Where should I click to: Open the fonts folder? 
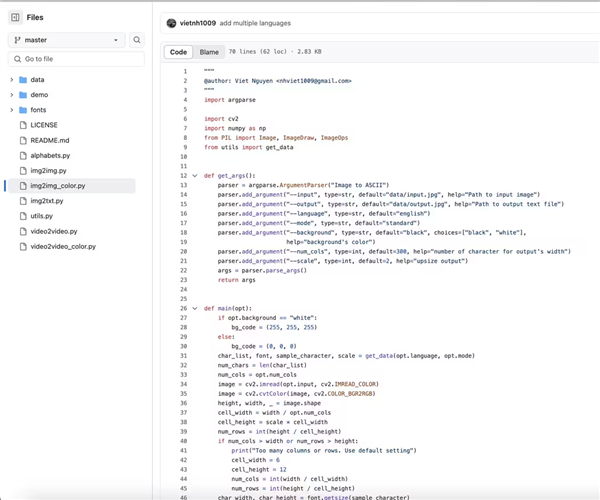(38, 110)
